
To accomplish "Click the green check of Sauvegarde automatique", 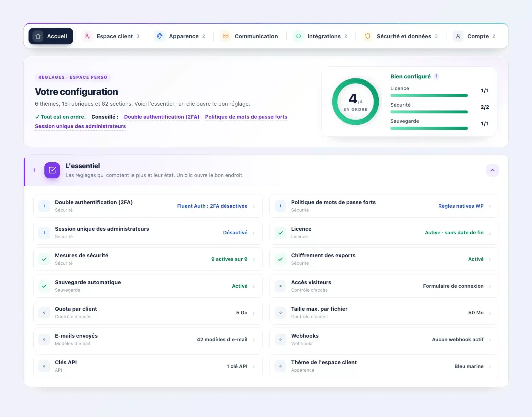I will click(x=44, y=286).
